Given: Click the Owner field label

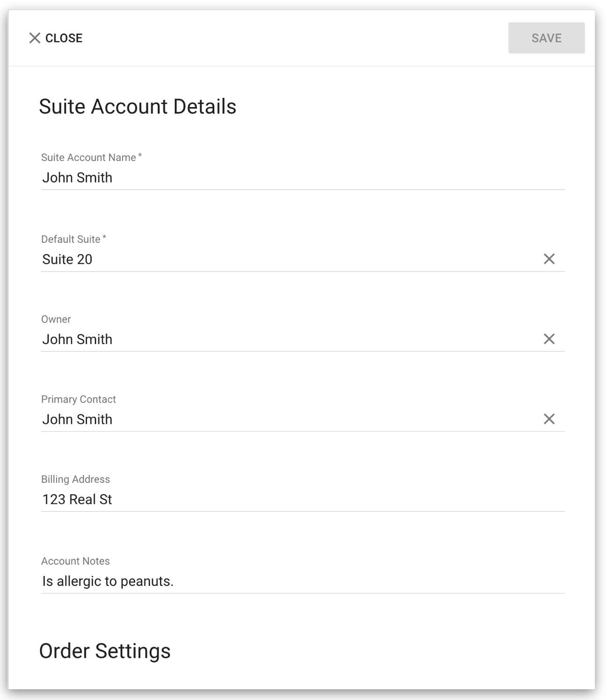Looking at the screenshot, I should pos(56,319).
